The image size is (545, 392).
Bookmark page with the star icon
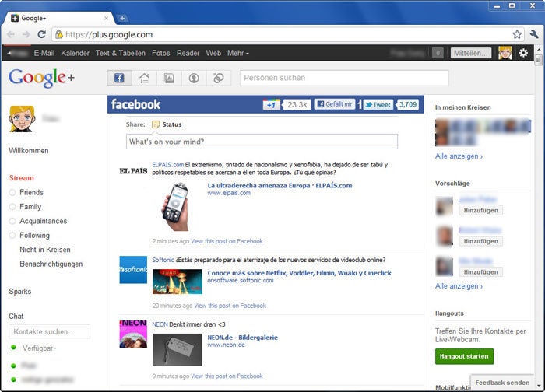(x=517, y=34)
